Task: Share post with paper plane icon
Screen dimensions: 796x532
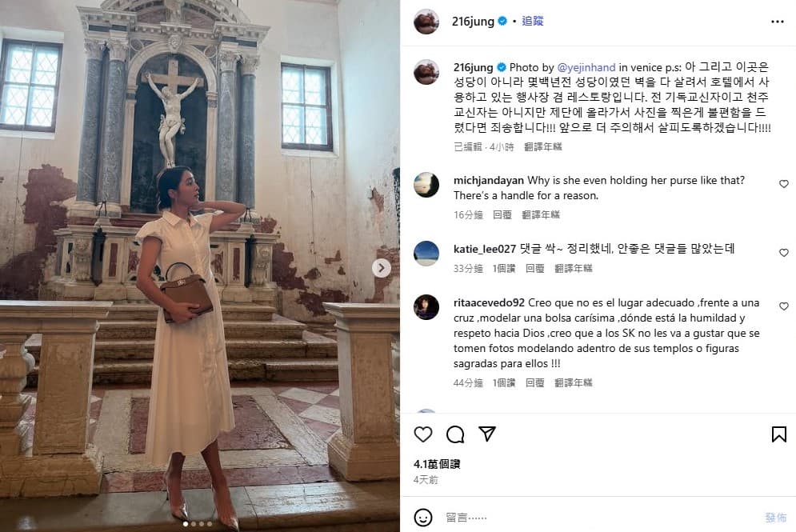Action: click(487, 434)
